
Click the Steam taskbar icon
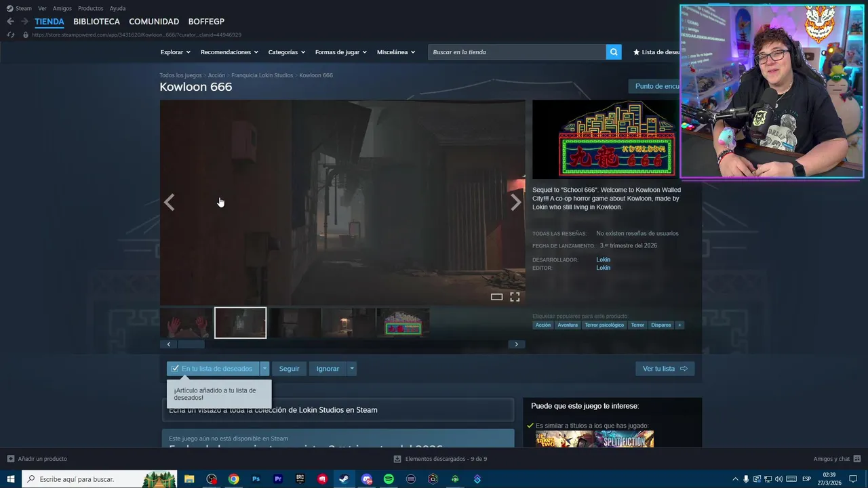click(x=344, y=479)
